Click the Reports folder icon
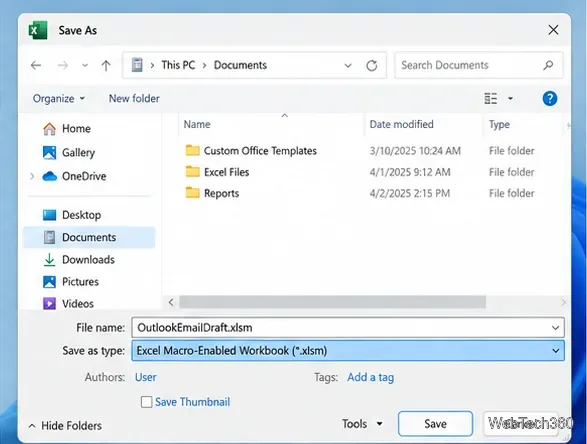The height and width of the screenshot is (444, 587). click(x=192, y=193)
